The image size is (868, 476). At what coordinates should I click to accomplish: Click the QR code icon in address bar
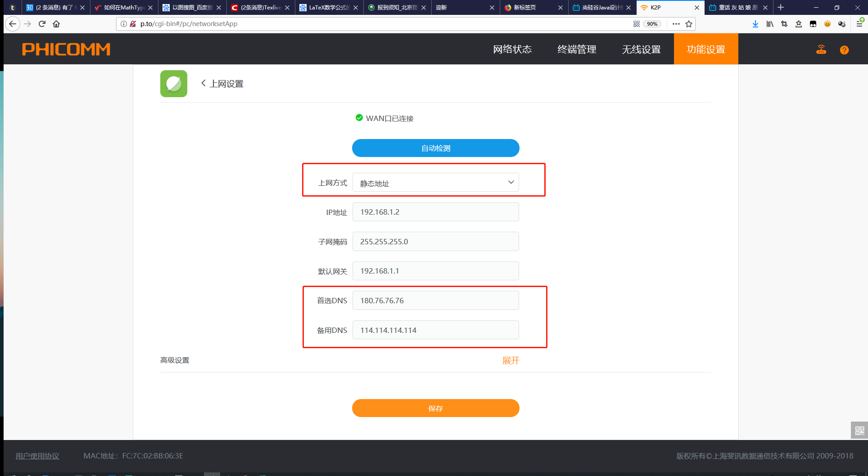pyautogui.click(x=637, y=24)
